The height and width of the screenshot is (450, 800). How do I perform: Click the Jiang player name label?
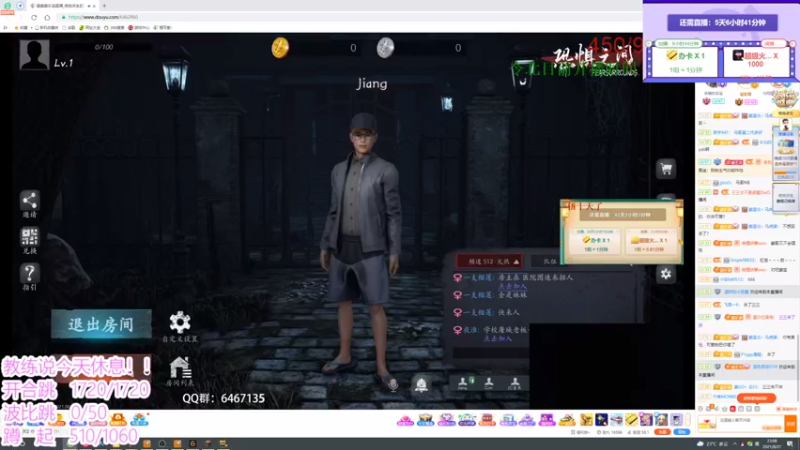[371, 83]
